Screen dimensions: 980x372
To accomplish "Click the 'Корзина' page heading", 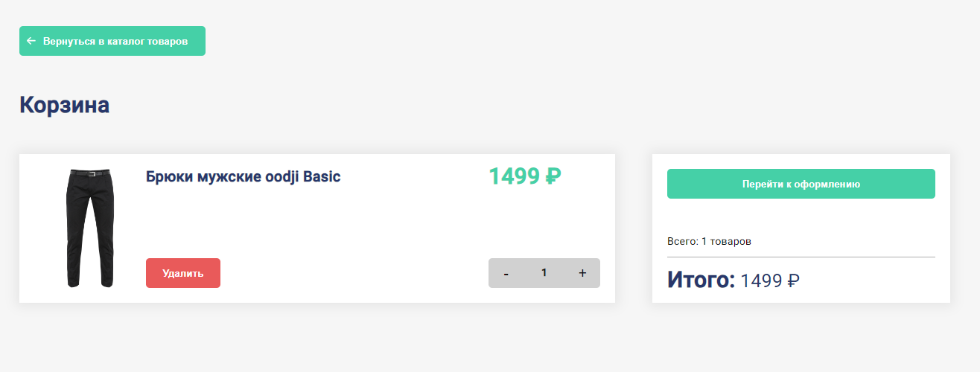I will tap(65, 105).
